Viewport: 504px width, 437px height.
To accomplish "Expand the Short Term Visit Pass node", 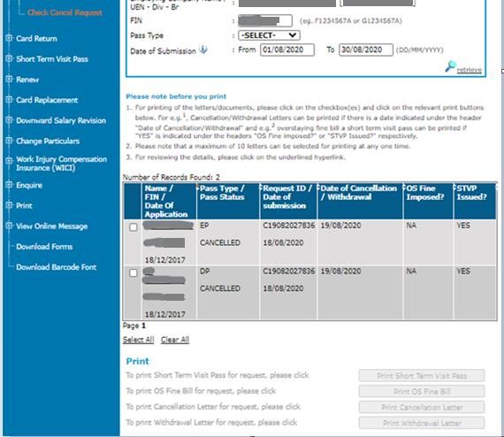I will [9, 59].
